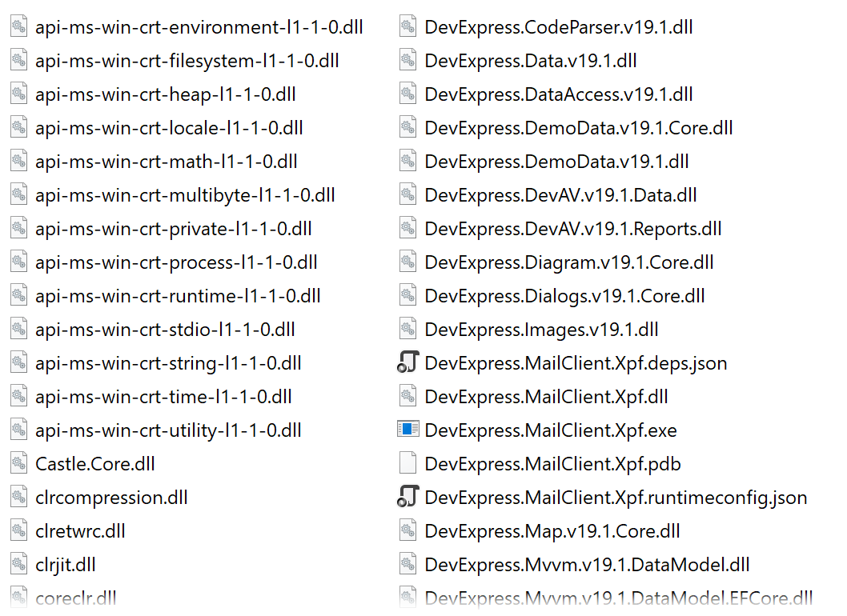This screenshot has height=616, width=847.
Task: Select the Castle.Core.dll file icon
Action: point(19,463)
